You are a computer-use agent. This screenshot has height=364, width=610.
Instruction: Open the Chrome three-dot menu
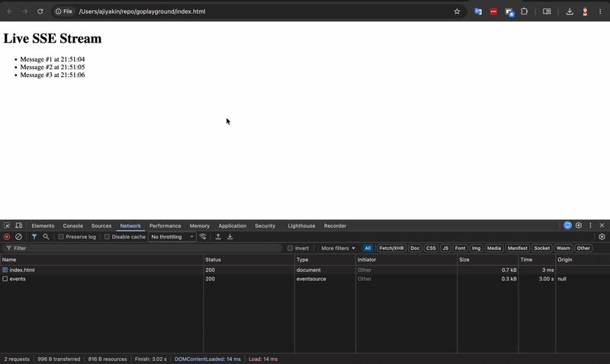[600, 11]
